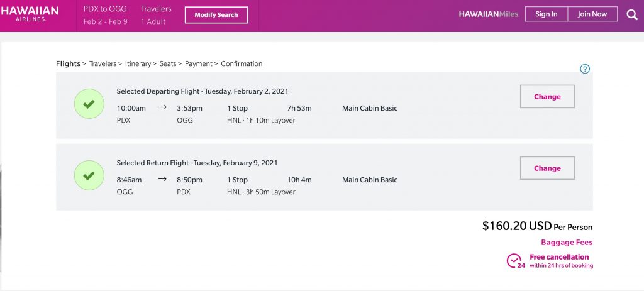The image size is (644, 291).
Task: Select Join Now in the header
Action: click(592, 14)
